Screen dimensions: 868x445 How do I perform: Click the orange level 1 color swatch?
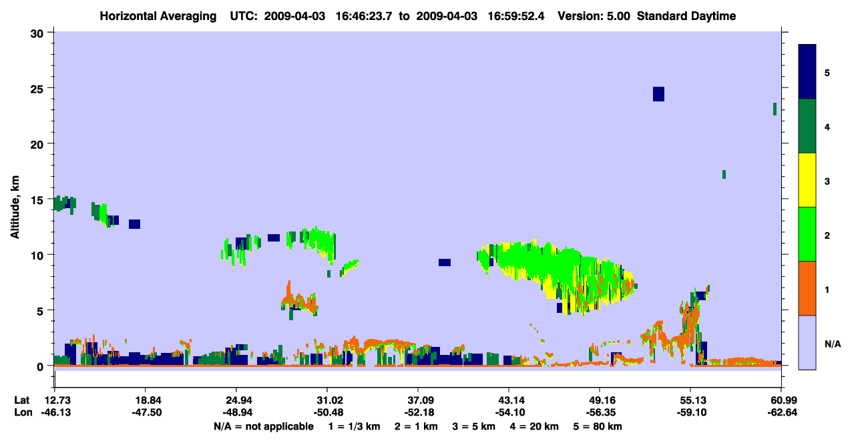point(808,288)
